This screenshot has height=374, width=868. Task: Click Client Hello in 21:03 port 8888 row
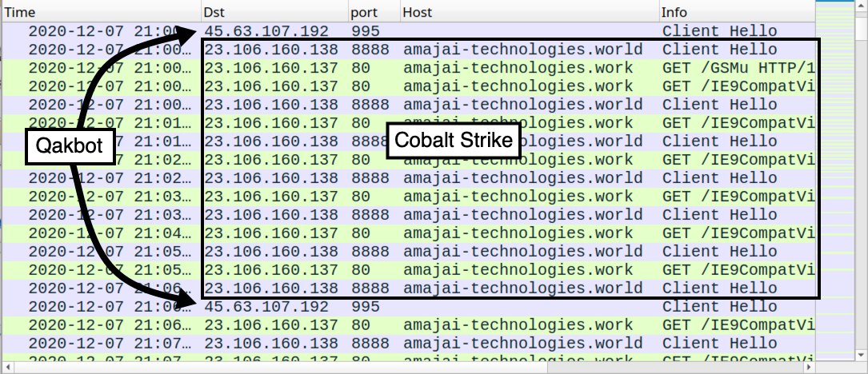(720, 215)
